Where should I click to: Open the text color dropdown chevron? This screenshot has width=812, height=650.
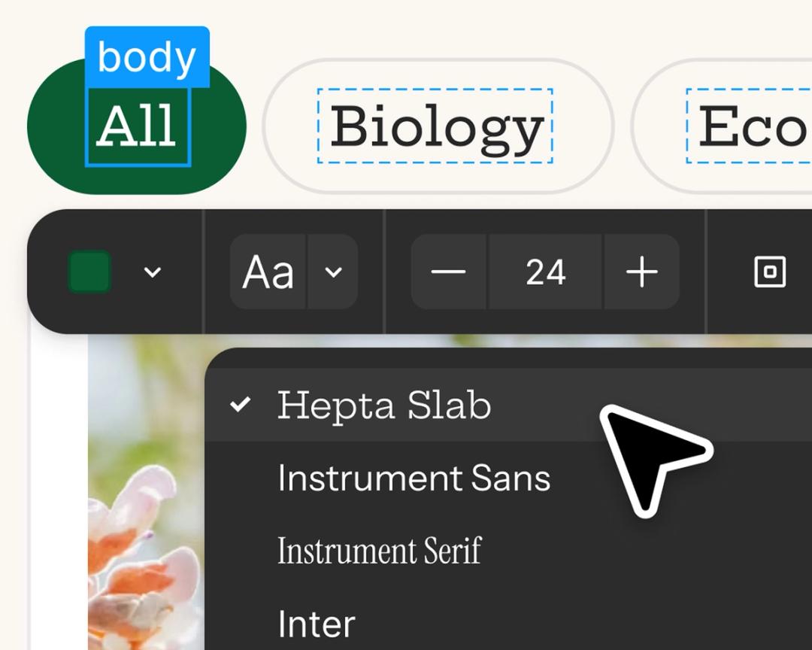153,272
